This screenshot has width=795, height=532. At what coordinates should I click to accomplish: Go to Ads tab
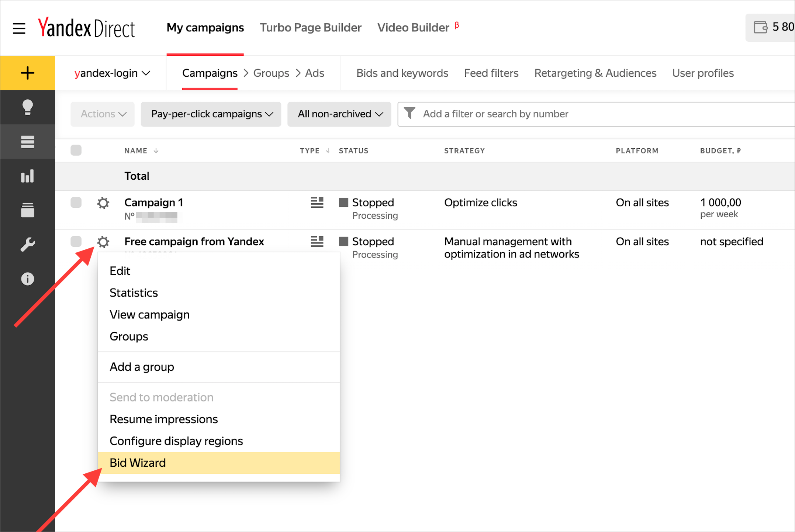(x=315, y=73)
